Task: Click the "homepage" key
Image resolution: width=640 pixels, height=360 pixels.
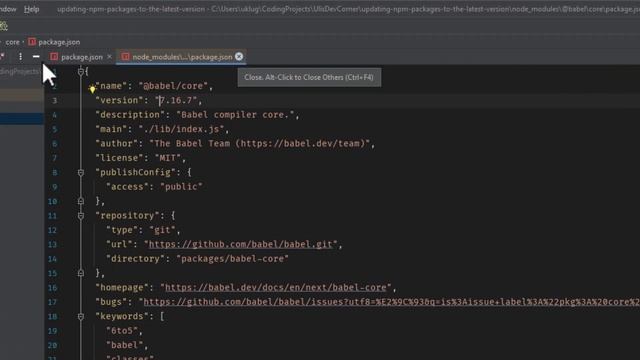Action: pos(122,287)
